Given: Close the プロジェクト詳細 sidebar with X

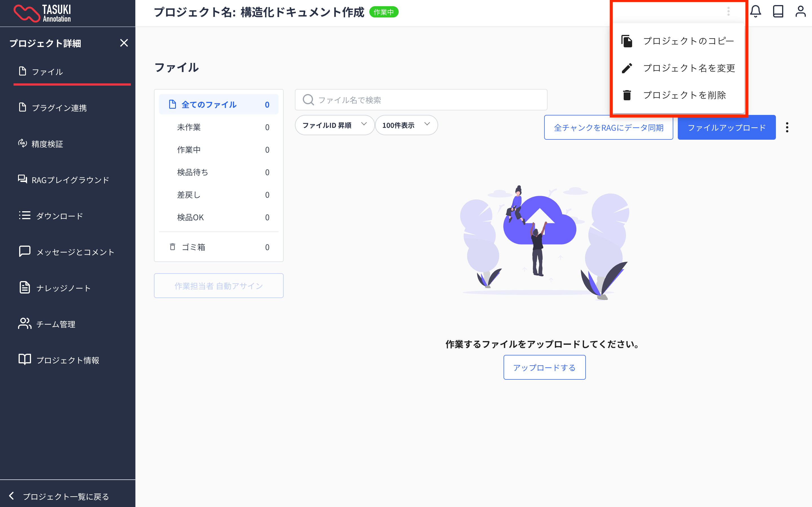Looking at the screenshot, I should click(124, 43).
